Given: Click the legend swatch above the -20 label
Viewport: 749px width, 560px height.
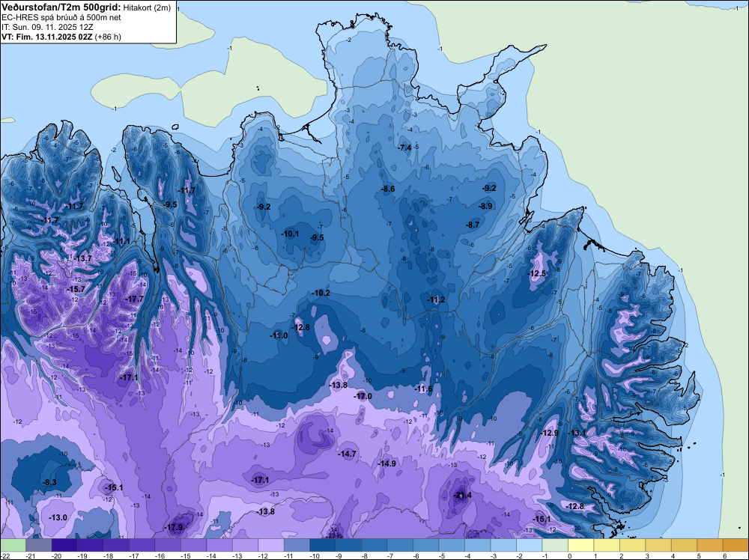Looking at the screenshot, I should 64,545.
